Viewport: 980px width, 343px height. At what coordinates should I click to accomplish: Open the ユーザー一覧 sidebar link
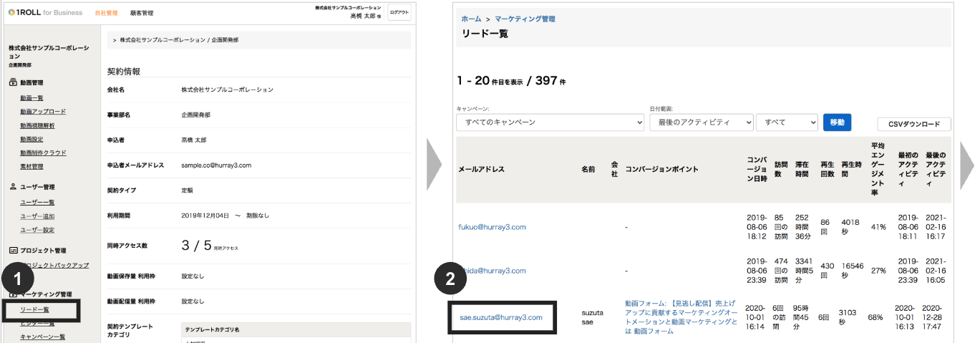(37, 202)
